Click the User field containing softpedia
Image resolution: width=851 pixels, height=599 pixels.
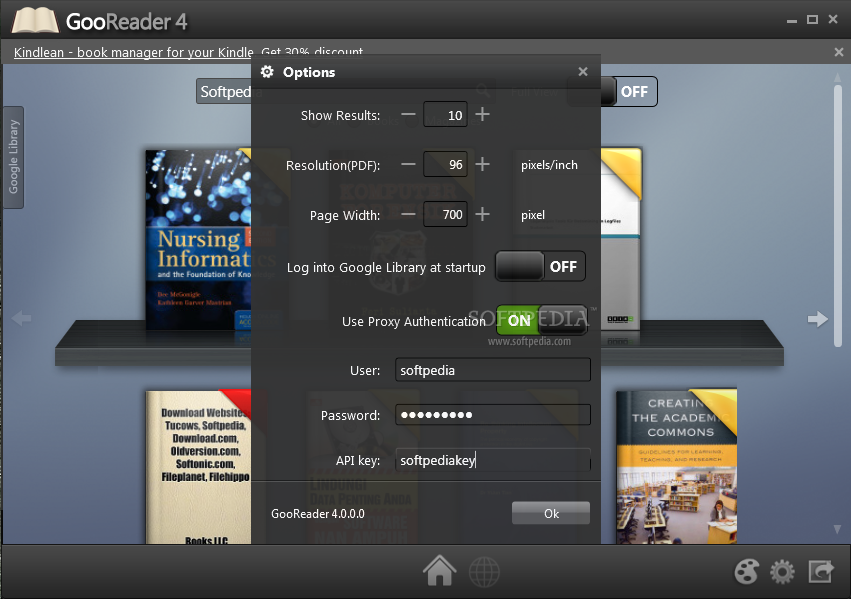tap(493, 370)
